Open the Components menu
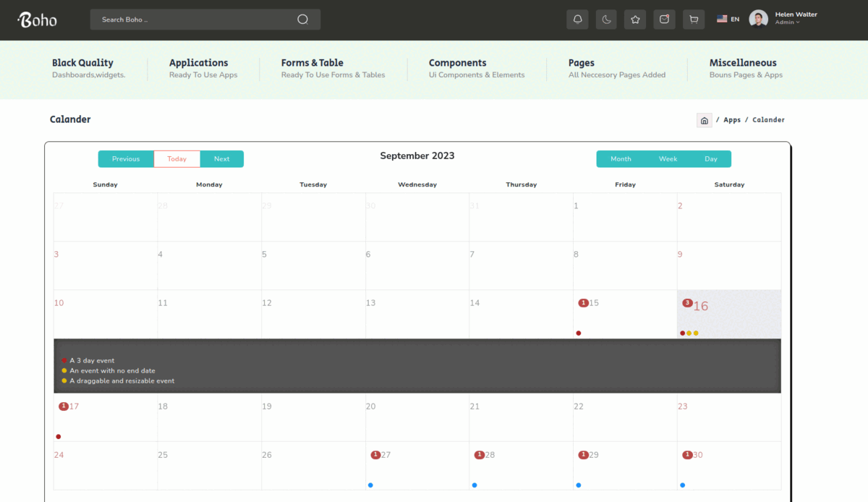The height and width of the screenshot is (502, 868). [457, 63]
